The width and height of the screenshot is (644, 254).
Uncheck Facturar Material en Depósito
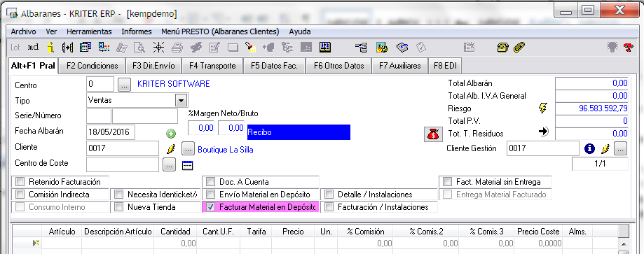point(211,207)
